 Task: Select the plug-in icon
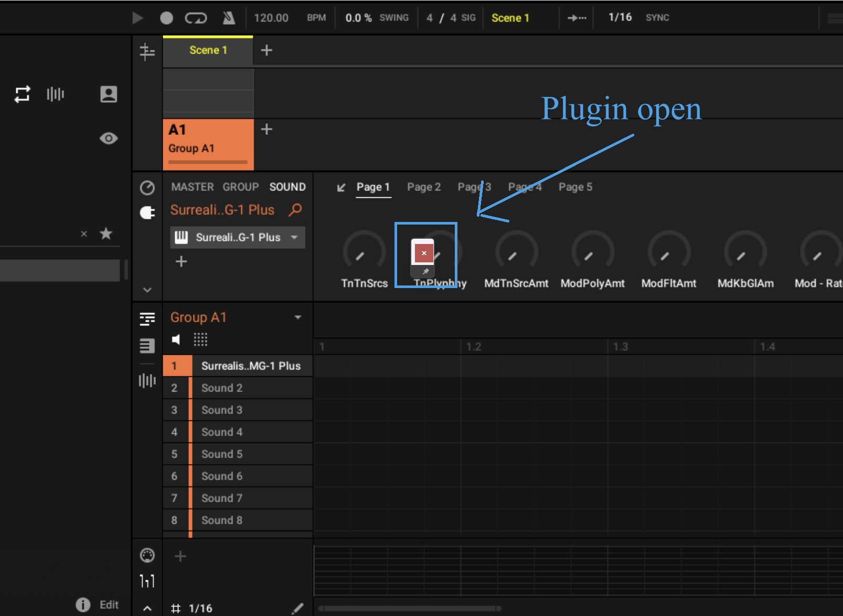coord(147,213)
